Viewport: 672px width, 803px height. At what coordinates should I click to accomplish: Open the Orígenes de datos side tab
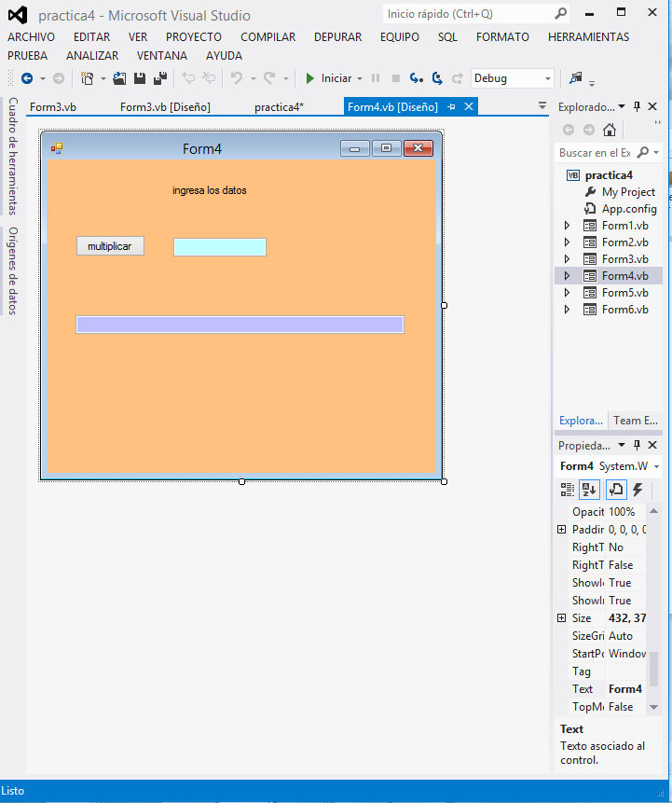point(12,270)
